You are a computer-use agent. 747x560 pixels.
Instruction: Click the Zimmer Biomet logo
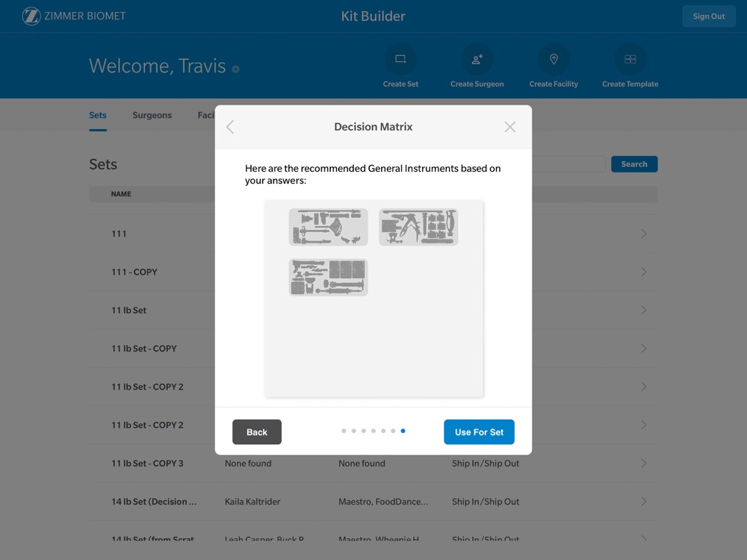(x=74, y=16)
